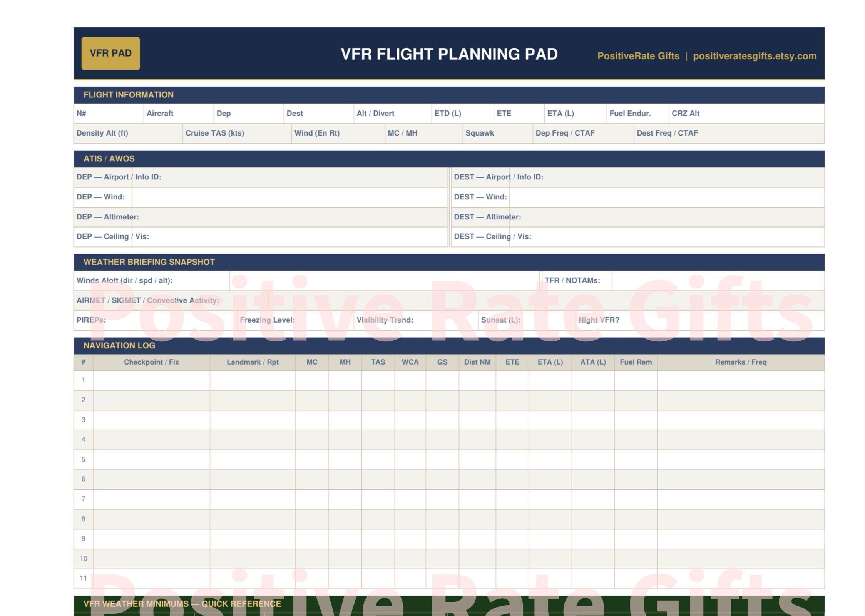Click the VFR FLIGHT PLANNING PAD title

(449, 54)
